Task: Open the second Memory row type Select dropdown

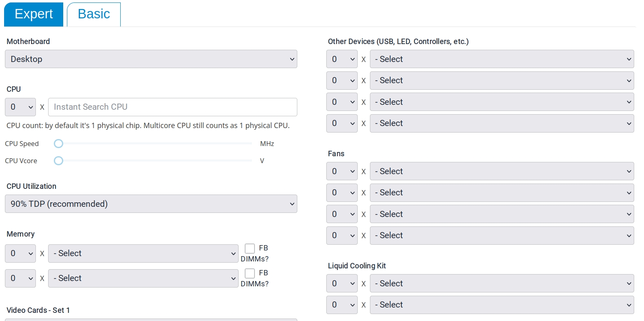Action: [x=143, y=278]
